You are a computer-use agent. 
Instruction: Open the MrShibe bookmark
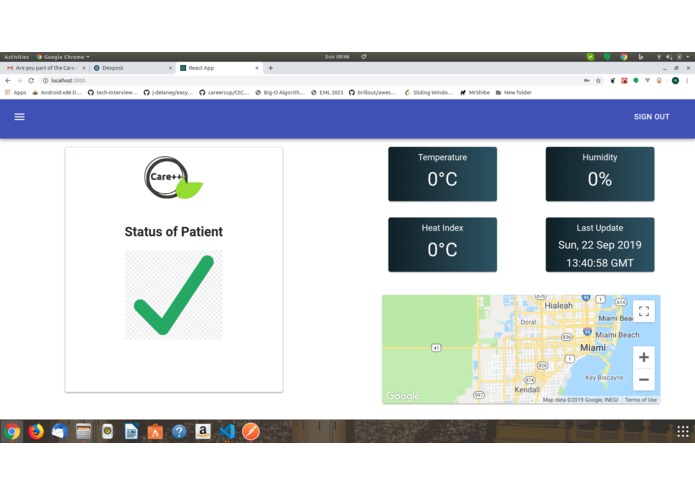click(x=475, y=93)
